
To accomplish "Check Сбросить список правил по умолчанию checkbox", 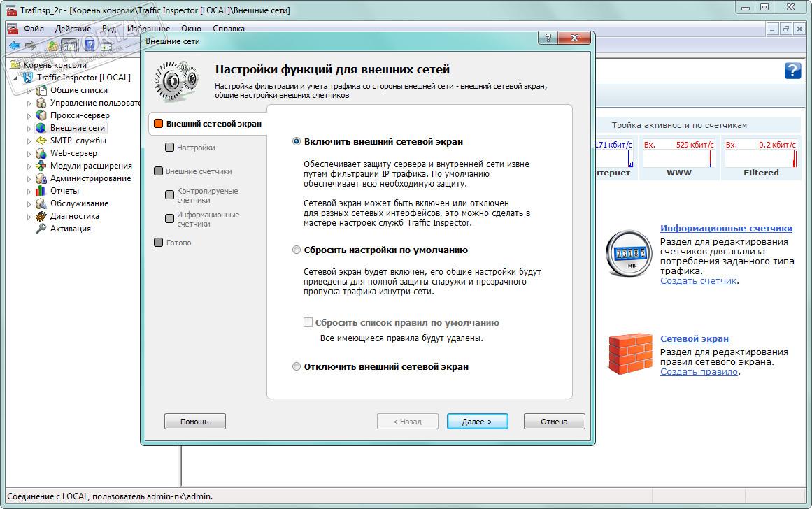I will (x=308, y=322).
